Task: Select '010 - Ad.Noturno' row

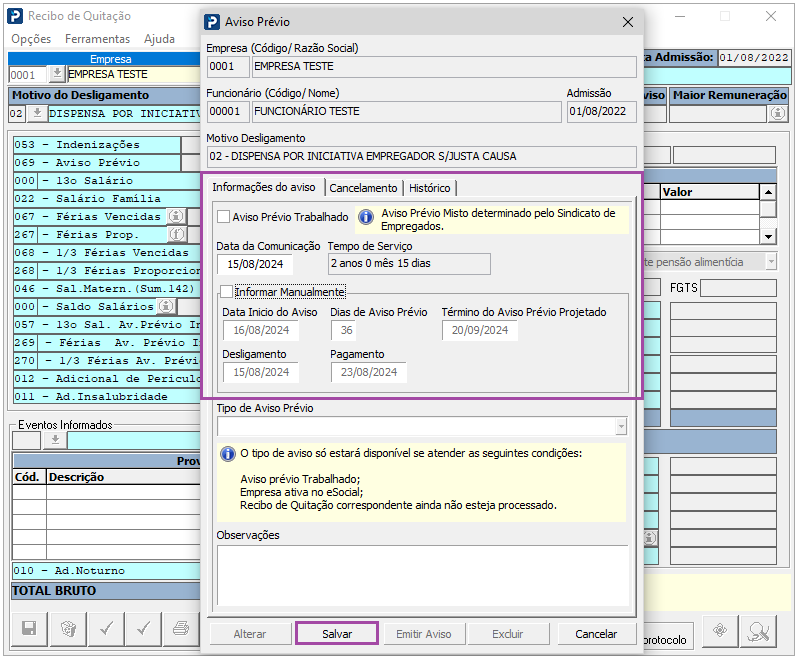Action: coord(106,571)
